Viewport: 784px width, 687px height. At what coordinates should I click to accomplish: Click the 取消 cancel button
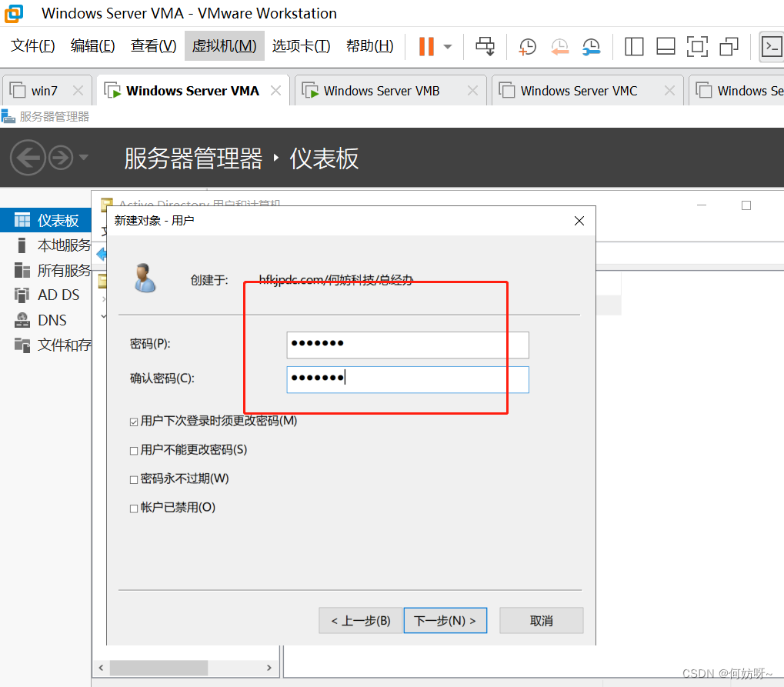541,621
